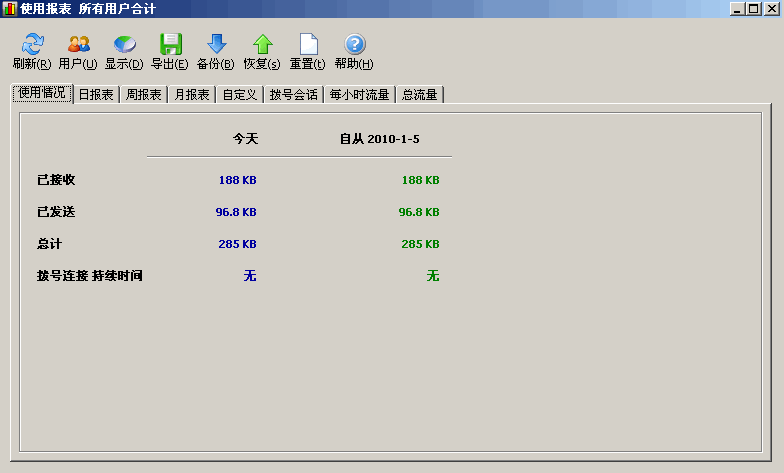Click the app icon in the title bar
This screenshot has width=784, height=473.
pos(9,8)
